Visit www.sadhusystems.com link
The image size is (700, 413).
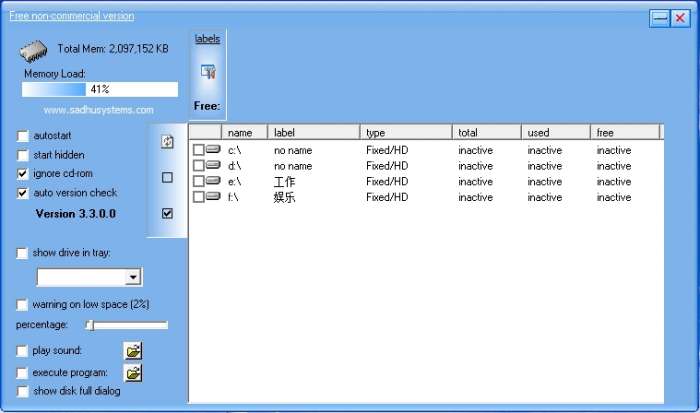click(x=99, y=110)
